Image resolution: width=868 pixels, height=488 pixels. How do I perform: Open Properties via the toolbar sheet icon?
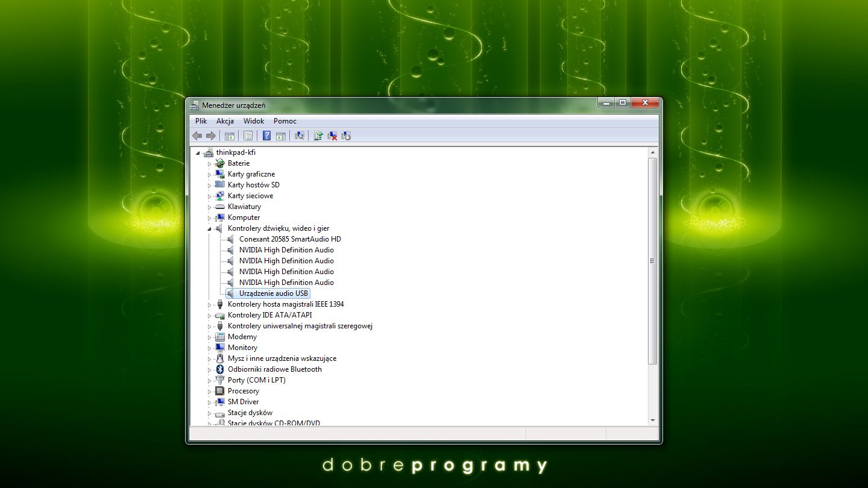pyautogui.click(x=248, y=136)
